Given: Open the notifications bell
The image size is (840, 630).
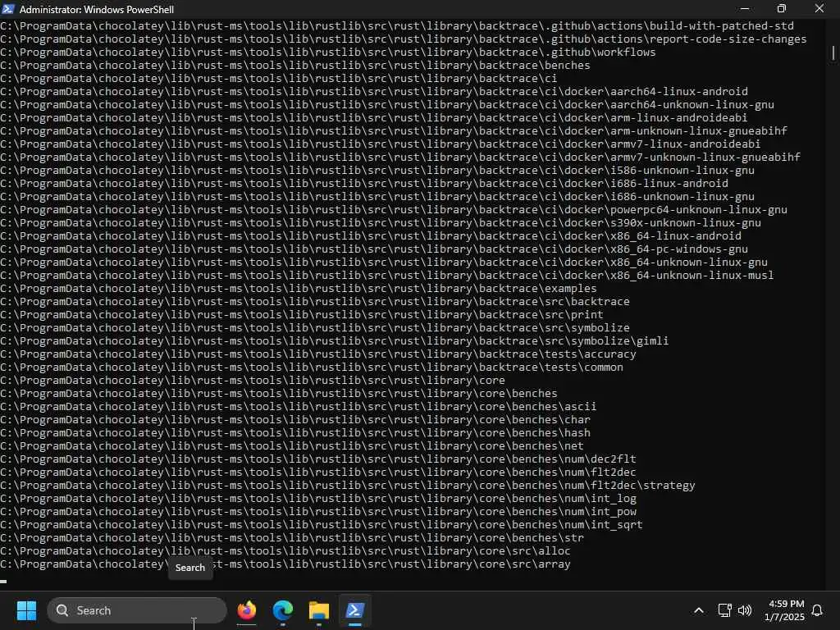Looking at the screenshot, I should [x=818, y=610].
